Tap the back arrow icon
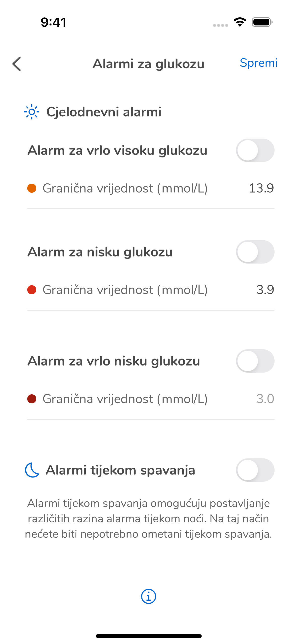Image resolution: width=297 pixels, height=644 pixels. click(x=17, y=64)
